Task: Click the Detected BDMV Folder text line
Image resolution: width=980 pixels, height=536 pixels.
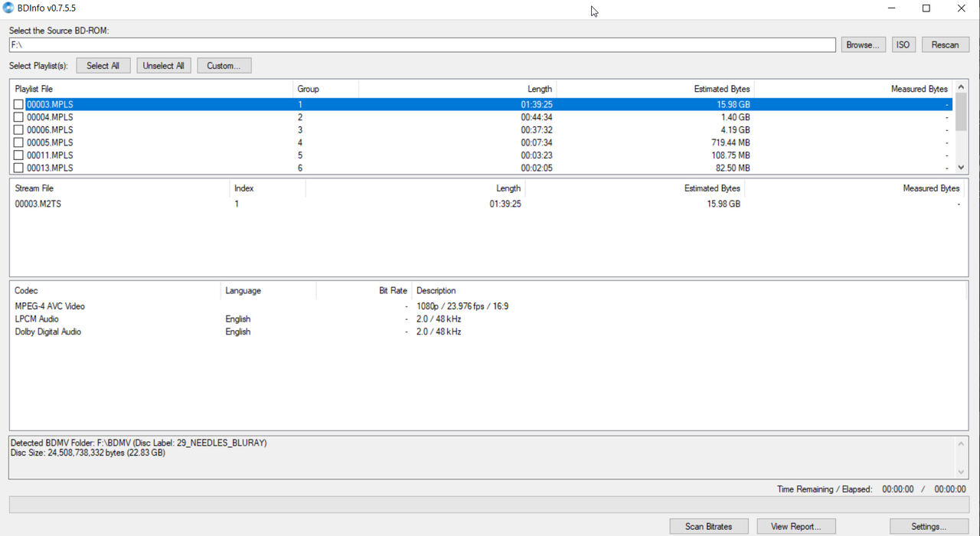Action: point(139,443)
